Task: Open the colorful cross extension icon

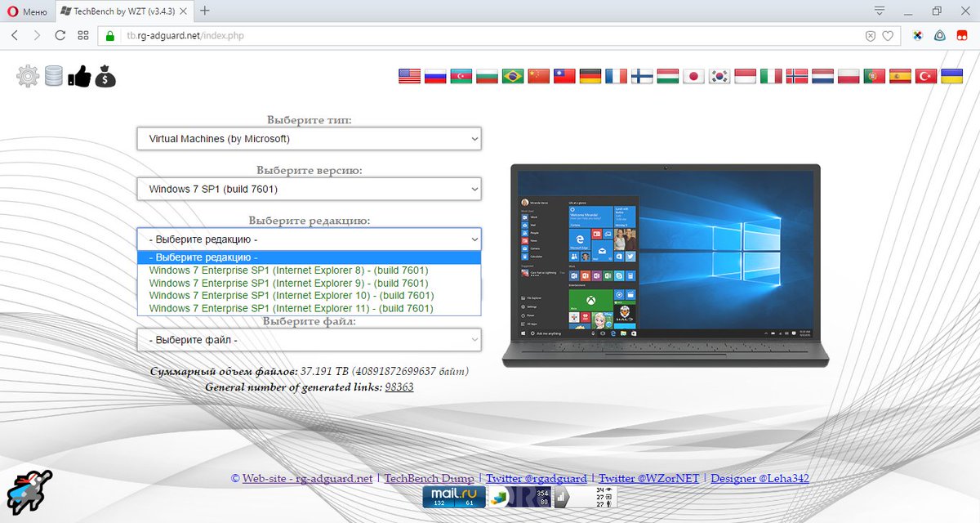Action: coord(918,35)
